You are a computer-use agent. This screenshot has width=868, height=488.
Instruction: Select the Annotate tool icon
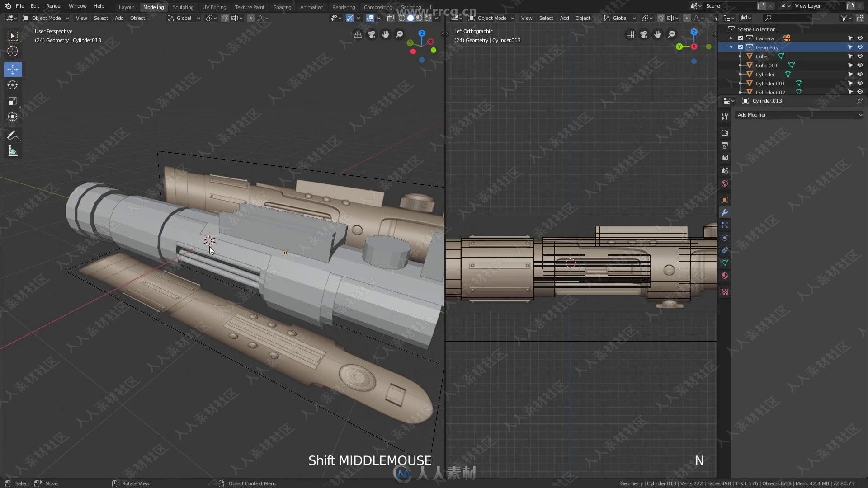point(13,136)
